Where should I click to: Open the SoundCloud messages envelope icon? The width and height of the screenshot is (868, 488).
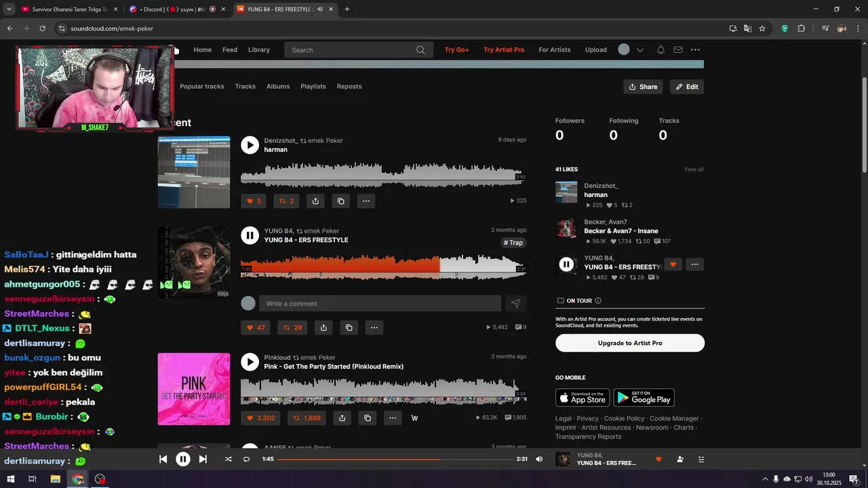tap(678, 49)
